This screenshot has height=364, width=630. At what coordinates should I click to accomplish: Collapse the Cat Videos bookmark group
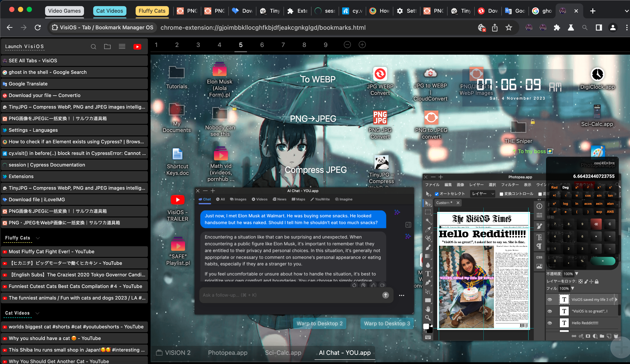pos(37,313)
